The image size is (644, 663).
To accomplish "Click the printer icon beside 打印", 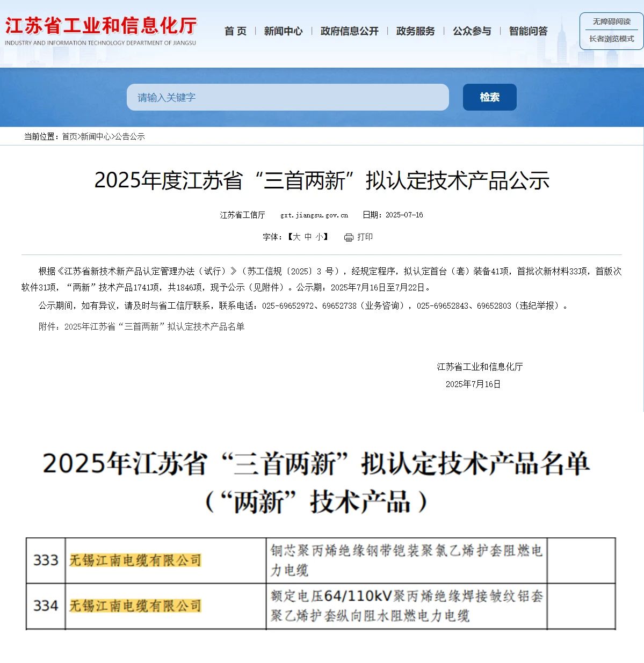I will point(349,237).
